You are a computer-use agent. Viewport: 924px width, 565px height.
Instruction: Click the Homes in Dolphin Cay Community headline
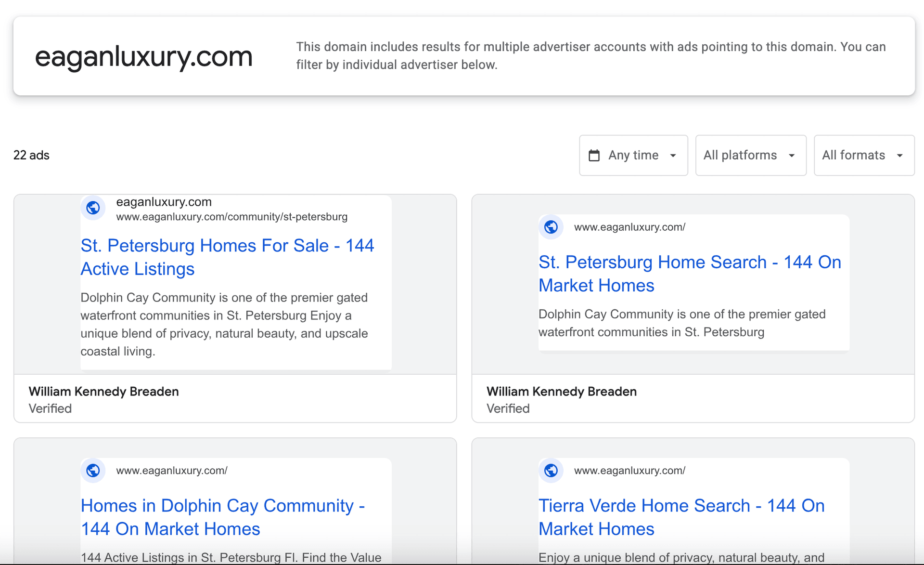click(223, 517)
